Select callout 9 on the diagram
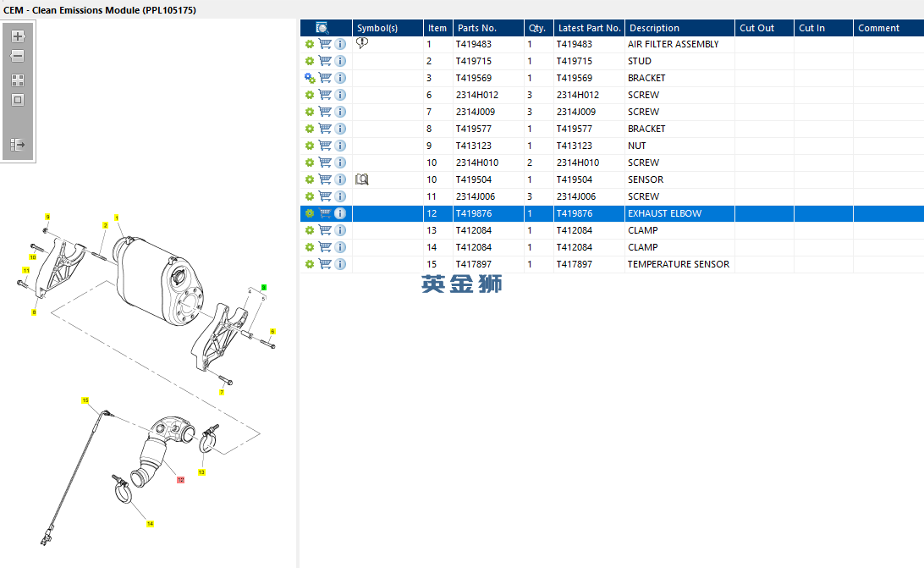 [47, 217]
